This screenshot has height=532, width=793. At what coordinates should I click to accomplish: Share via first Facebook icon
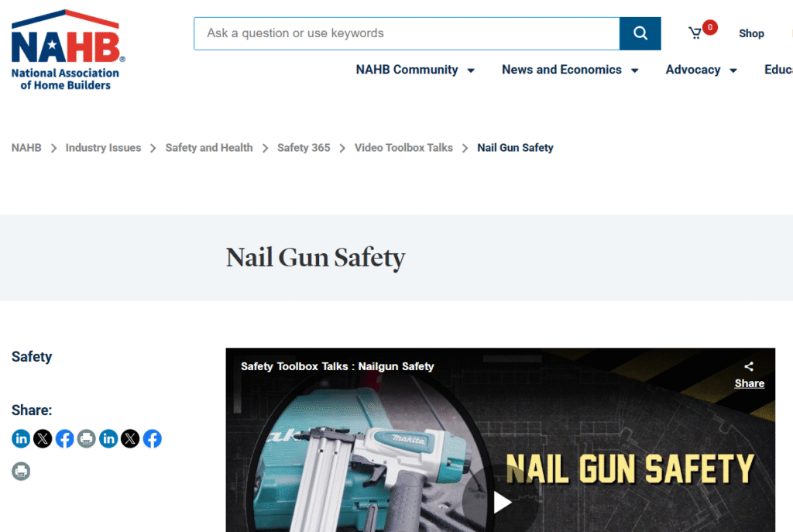[x=65, y=438]
